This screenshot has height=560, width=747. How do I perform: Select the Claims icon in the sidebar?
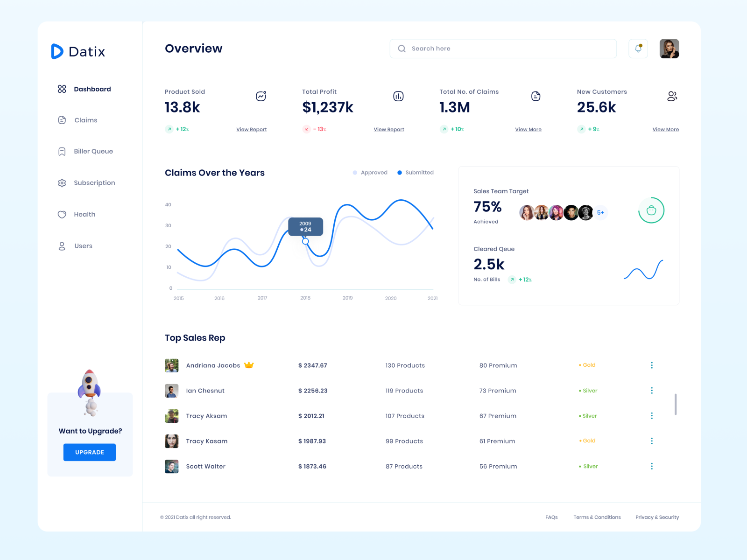(x=62, y=120)
